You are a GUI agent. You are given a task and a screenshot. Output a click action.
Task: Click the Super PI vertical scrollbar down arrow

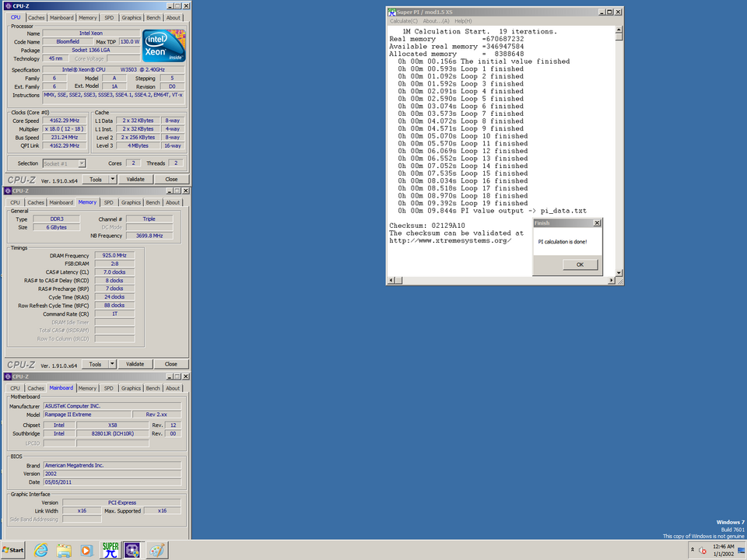[619, 273]
